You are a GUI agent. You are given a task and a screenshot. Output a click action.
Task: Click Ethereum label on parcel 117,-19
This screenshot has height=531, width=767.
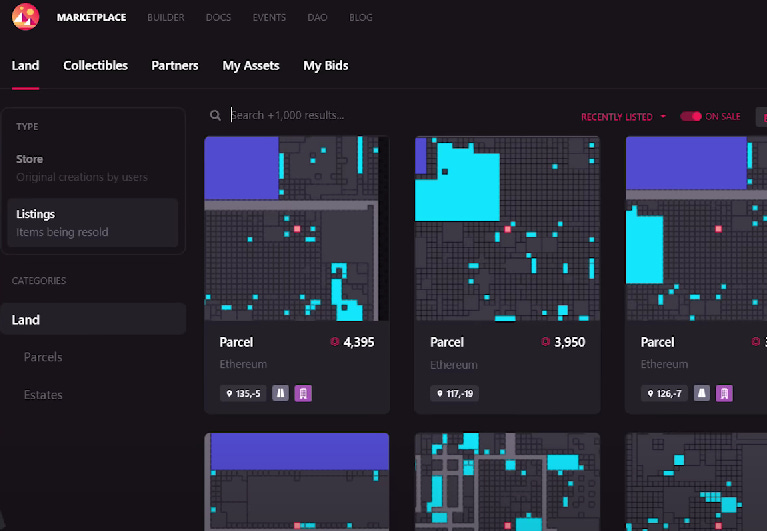454,365
